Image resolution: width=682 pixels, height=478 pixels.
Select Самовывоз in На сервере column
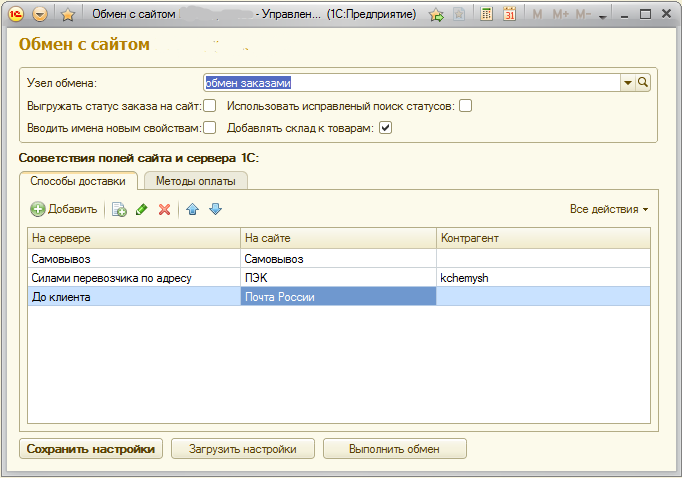point(134,259)
